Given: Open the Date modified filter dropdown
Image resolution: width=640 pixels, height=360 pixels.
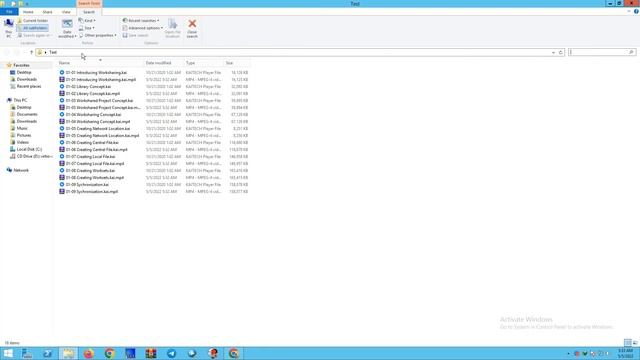Looking at the screenshot, I should [67, 29].
